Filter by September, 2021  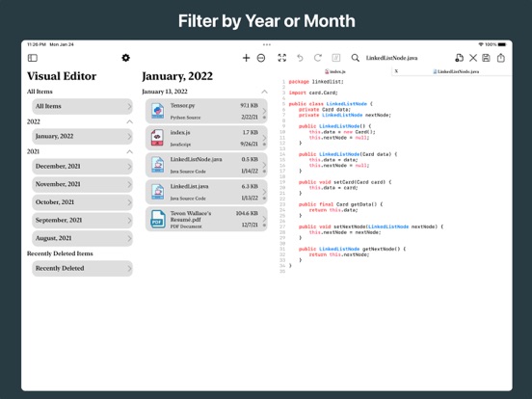pyautogui.click(x=82, y=220)
